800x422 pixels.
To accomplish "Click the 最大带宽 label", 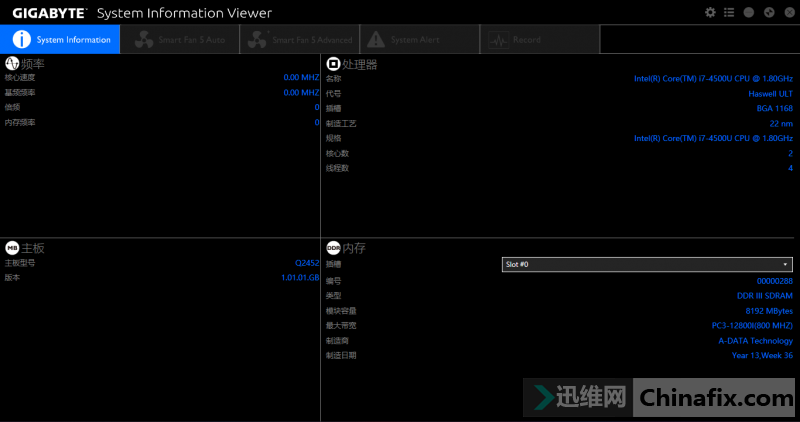I will click(x=341, y=326).
